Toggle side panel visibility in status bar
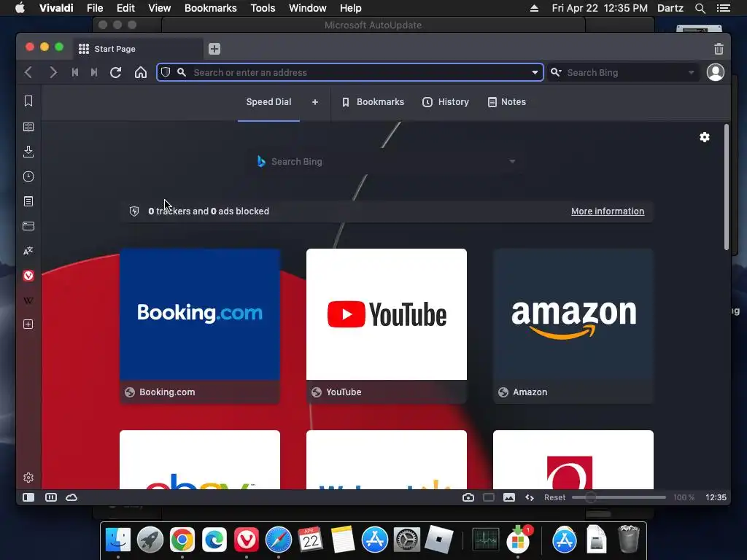 [28, 497]
